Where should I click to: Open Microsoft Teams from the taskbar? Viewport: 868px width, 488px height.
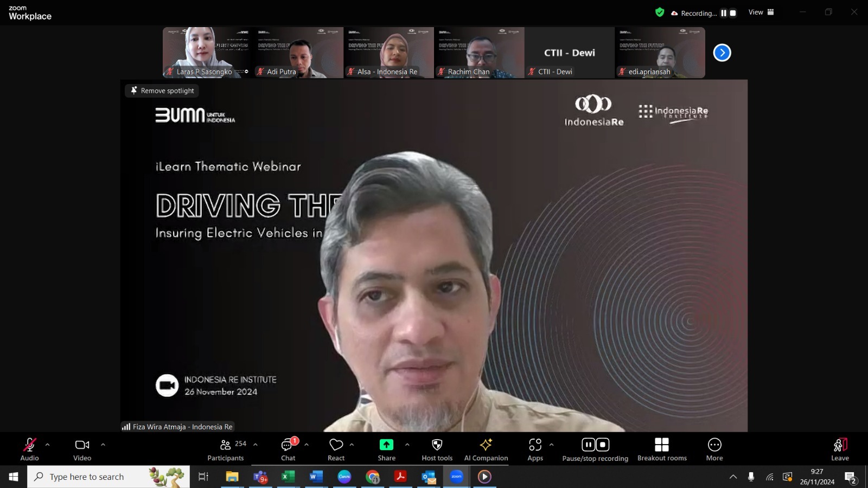[x=260, y=477]
